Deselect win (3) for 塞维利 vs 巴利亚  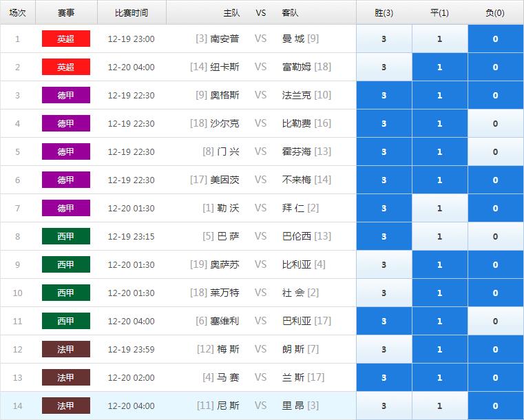click(x=384, y=321)
